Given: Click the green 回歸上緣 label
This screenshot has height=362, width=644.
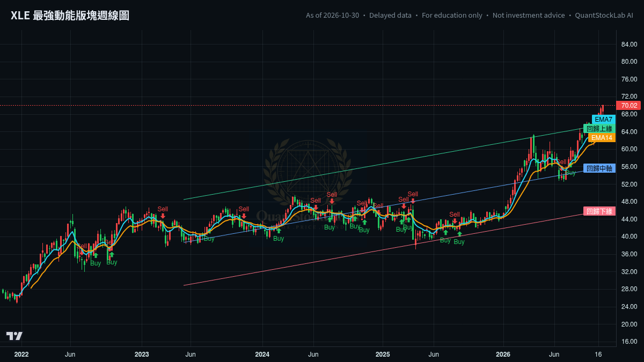Looking at the screenshot, I should [x=599, y=129].
